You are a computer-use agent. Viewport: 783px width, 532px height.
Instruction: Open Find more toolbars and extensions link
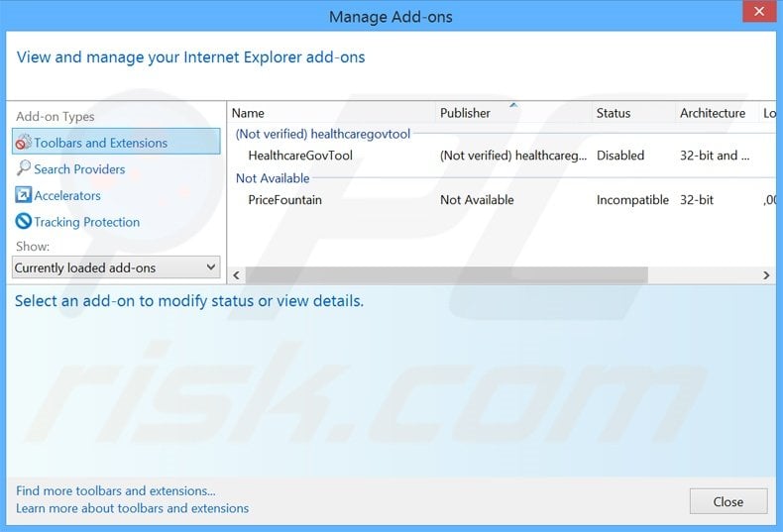tap(116, 490)
